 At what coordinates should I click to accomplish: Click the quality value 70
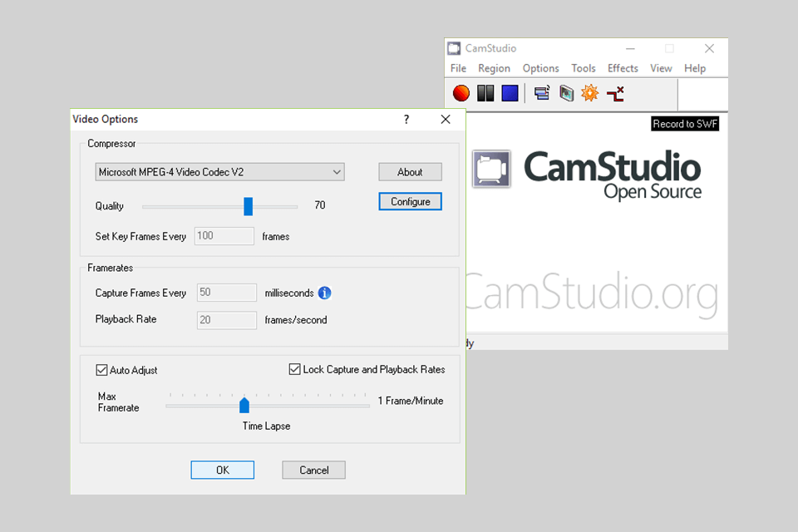coord(319,205)
